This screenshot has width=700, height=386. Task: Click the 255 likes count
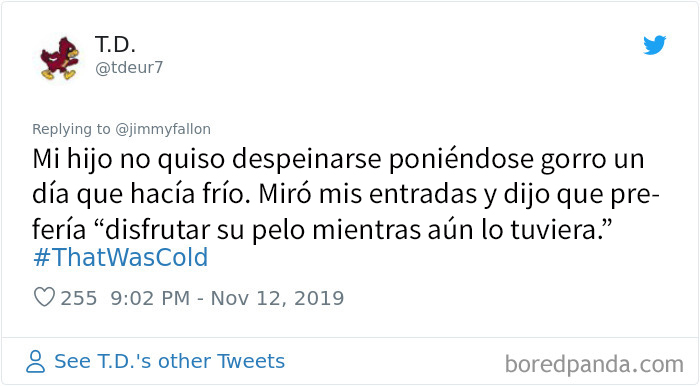click(79, 298)
